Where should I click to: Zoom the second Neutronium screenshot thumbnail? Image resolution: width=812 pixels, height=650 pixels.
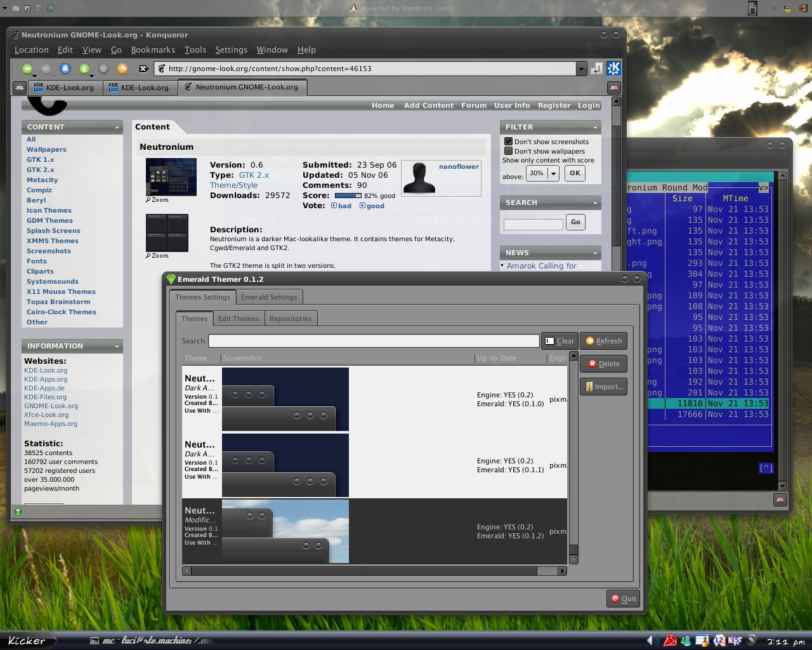tap(157, 256)
